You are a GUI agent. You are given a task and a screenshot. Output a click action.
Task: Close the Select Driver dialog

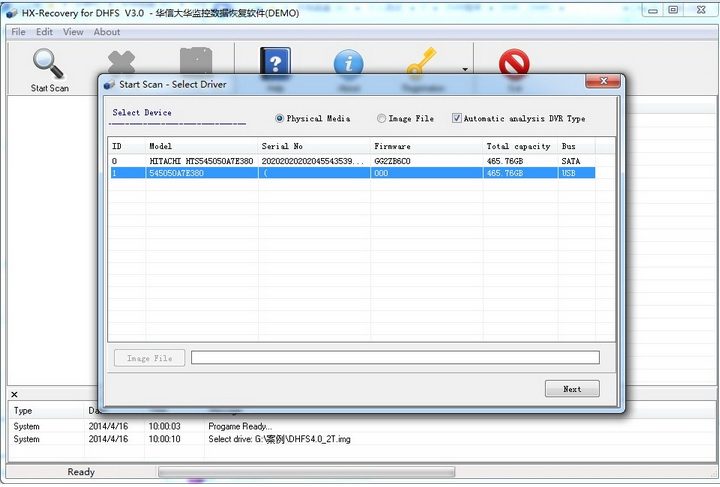coord(603,81)
